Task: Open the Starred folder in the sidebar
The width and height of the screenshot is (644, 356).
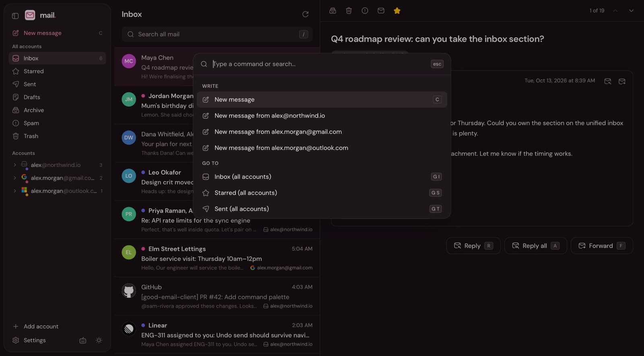Action: (57, 71)
